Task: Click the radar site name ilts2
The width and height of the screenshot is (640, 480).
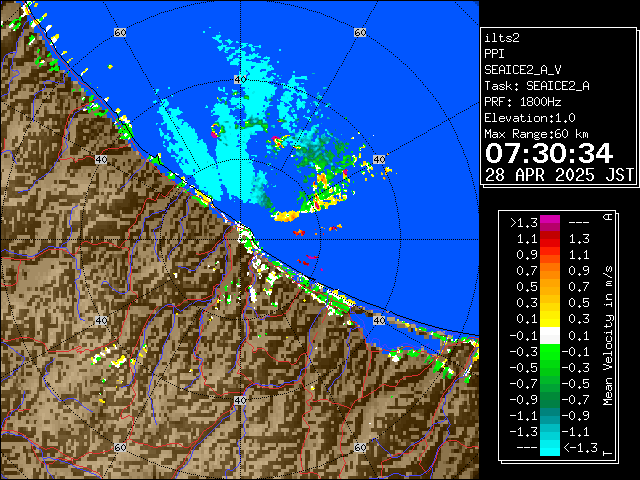Action: coord(502,38)
